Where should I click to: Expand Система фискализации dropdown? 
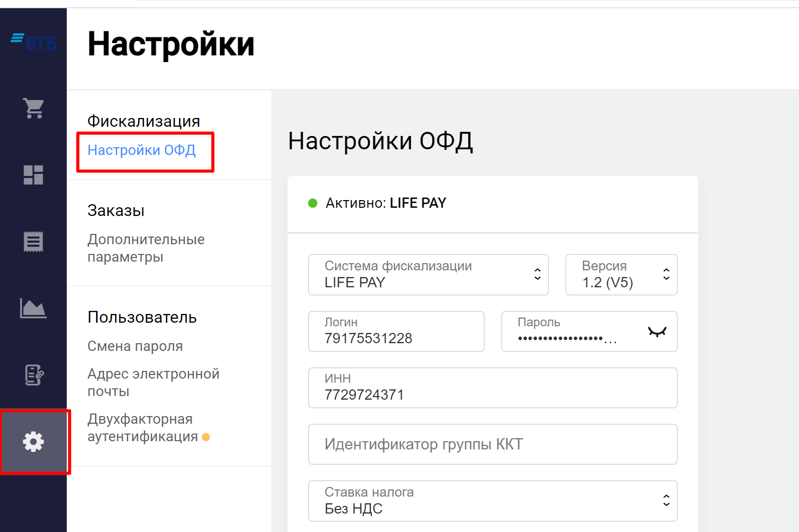point(428,274)
